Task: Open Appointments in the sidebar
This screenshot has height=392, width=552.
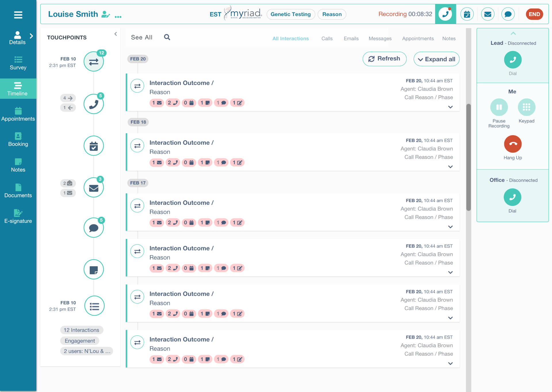Action: 18,114
